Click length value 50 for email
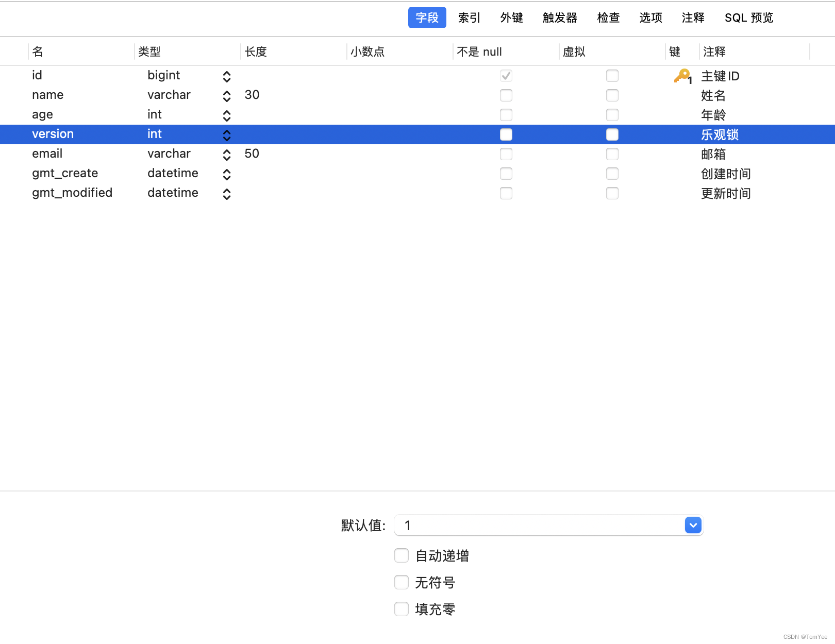Image resolution: width=835 pixels, height=644 pixels. [x=252, y=154]
